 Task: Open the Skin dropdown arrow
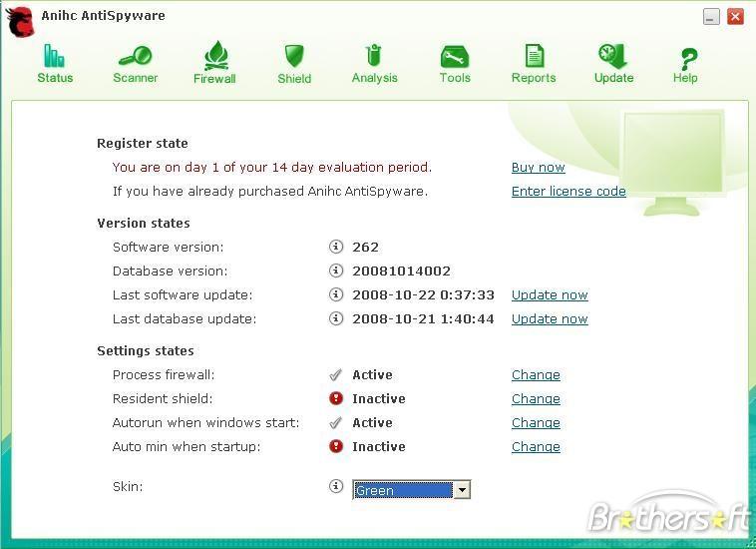point(462,490)
